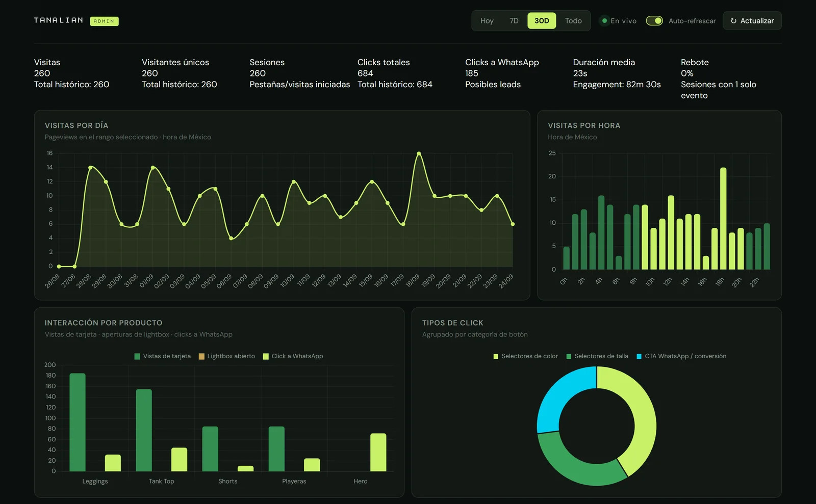Toggle Vistas de tarjeta legend swatch
This screenshot has width=816, height=504.
point(137,356)
